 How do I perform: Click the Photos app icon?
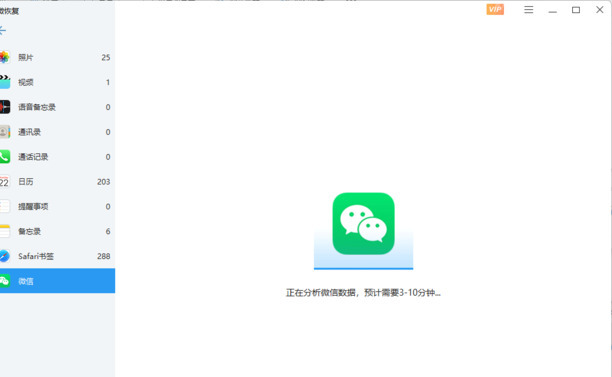point(4,57)
